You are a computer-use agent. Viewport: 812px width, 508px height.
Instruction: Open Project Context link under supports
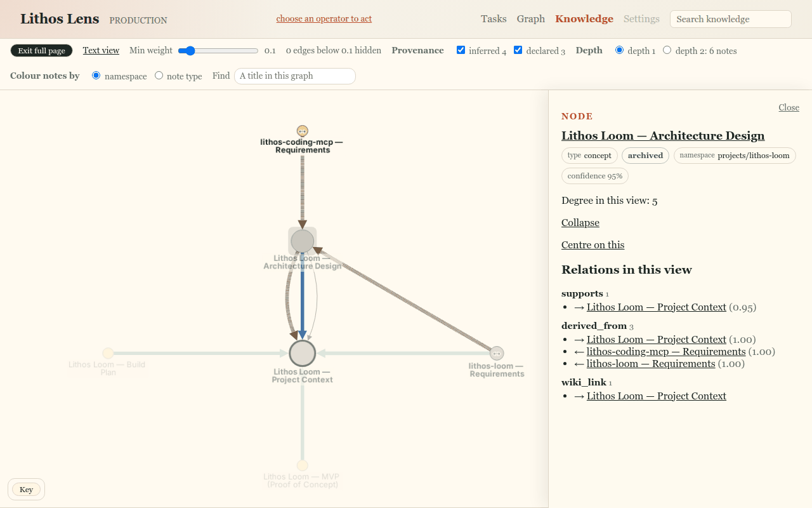657,307
